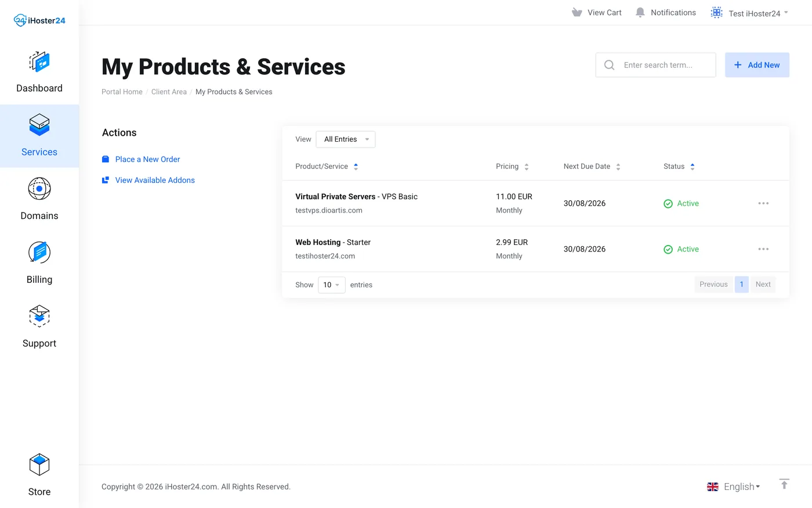Click the search magnifier icon
This screenshot has width=812, height=508.
(x=609, y=65)
